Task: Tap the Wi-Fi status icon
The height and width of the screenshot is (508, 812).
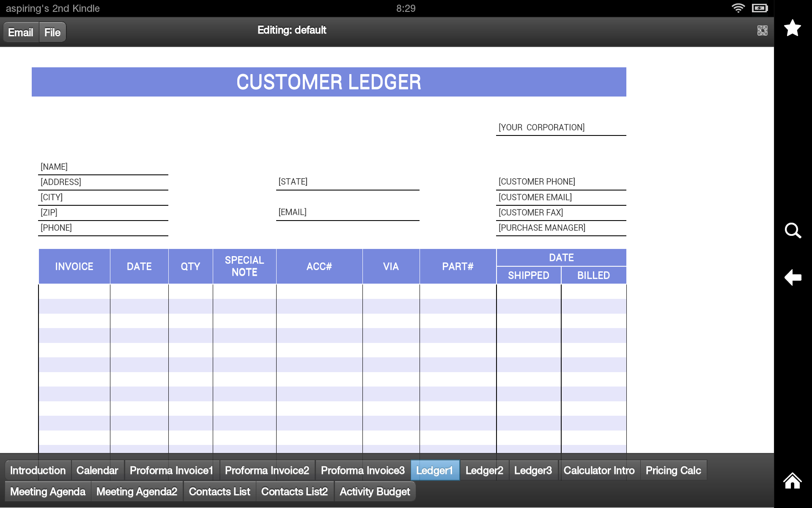Action: click(x=738, y=8)
